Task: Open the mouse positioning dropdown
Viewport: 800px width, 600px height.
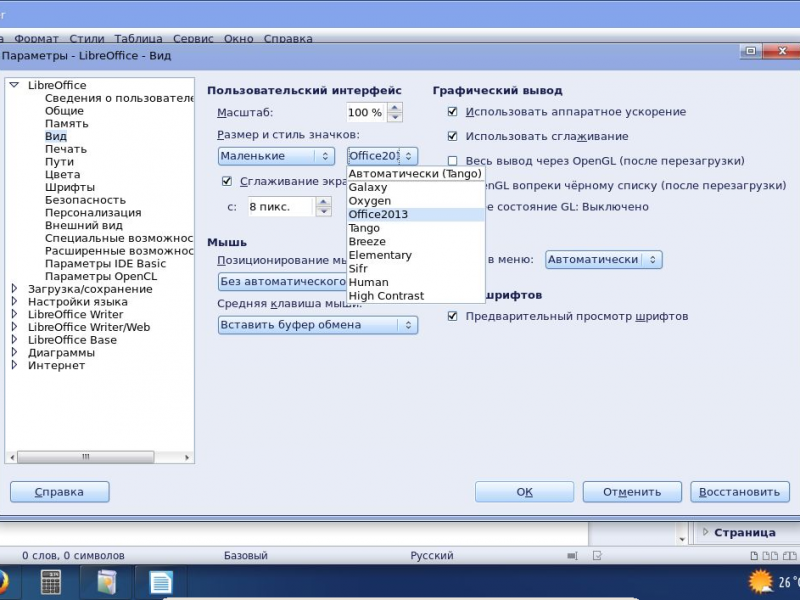Action: (282, 282)
